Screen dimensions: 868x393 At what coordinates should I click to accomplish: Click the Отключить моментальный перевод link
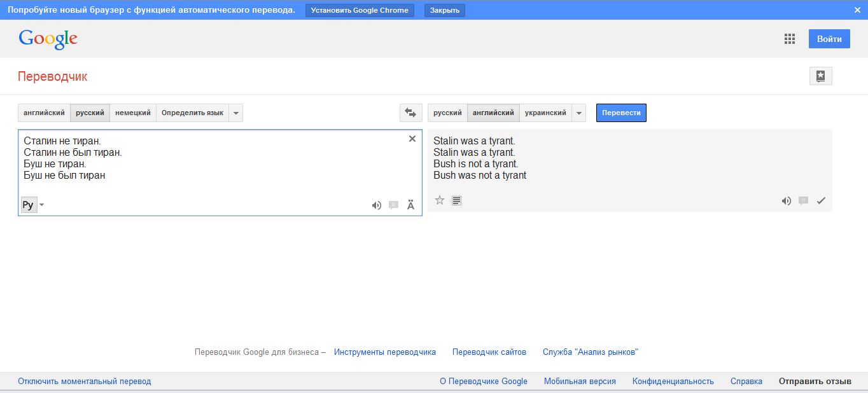point(85,382)
